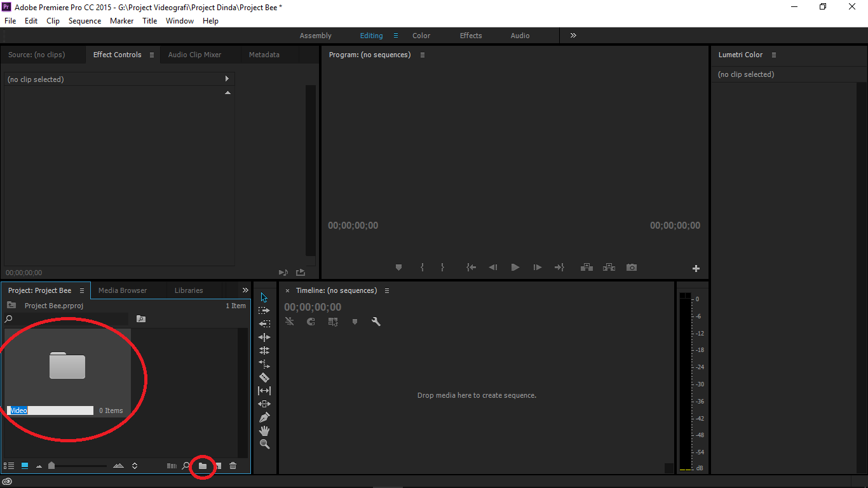Select the Rolling Edit tool

coord(264,351)
